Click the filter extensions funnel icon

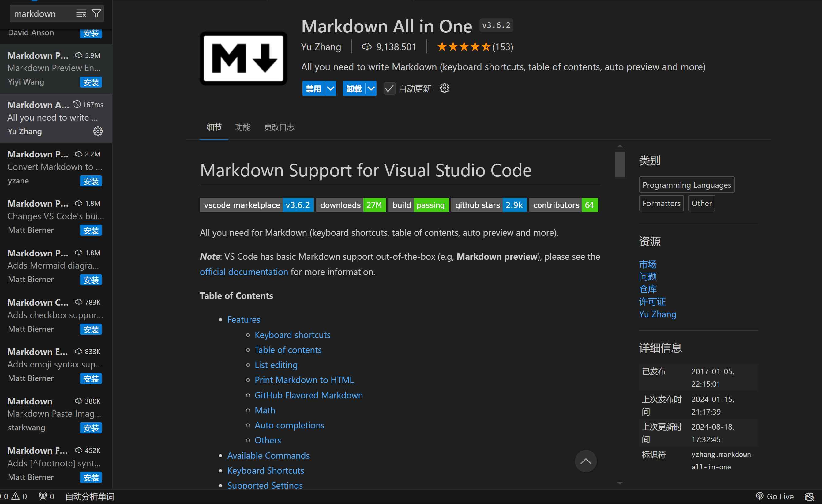[96, 13]
